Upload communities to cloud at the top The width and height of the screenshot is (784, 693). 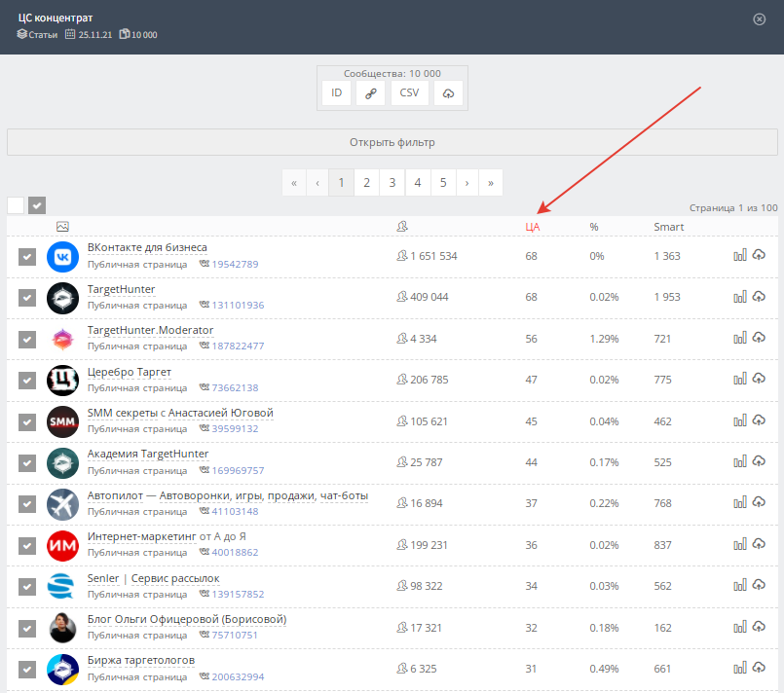[x=449, y=92]
